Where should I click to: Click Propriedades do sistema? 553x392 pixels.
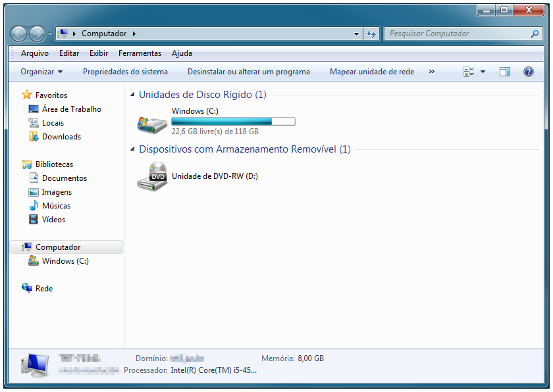pyautogui.click(x=125, y=72)
